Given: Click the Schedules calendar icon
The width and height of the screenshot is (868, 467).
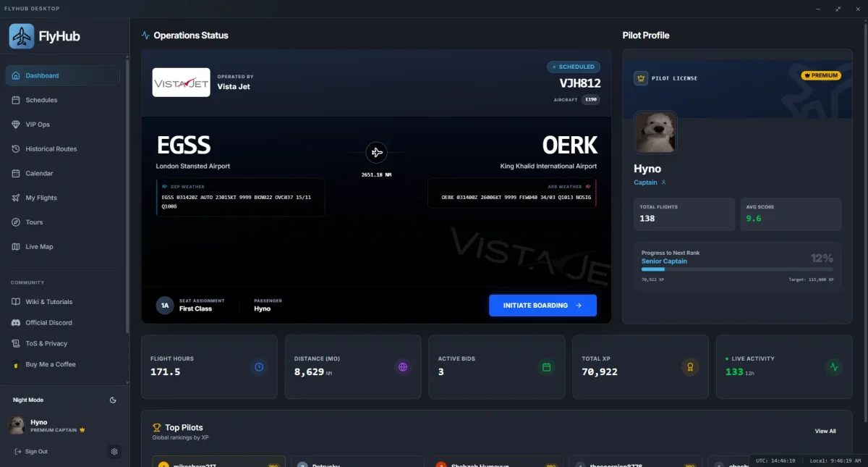Looking at the screenshot, I should (16, 100).
